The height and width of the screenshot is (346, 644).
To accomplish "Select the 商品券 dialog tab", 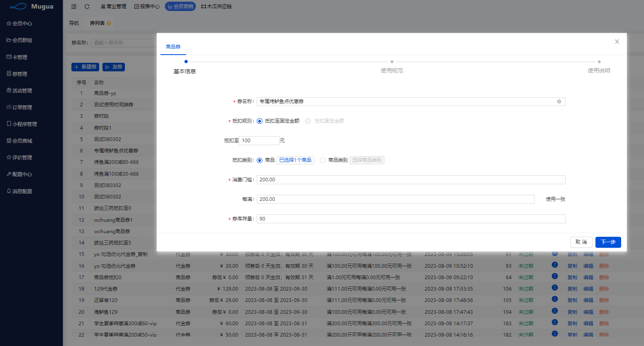I will pos(173,47).
